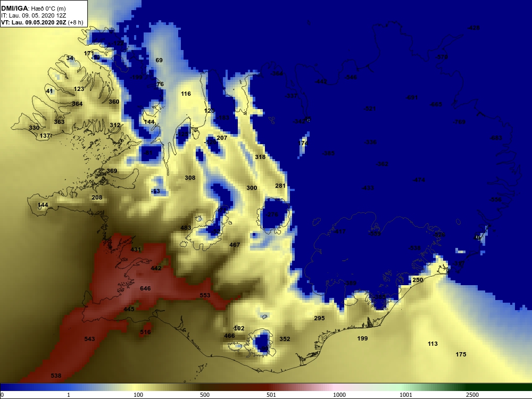Click the map value 208
This screenshot has height=399, width=532.
tap(97, 197)
